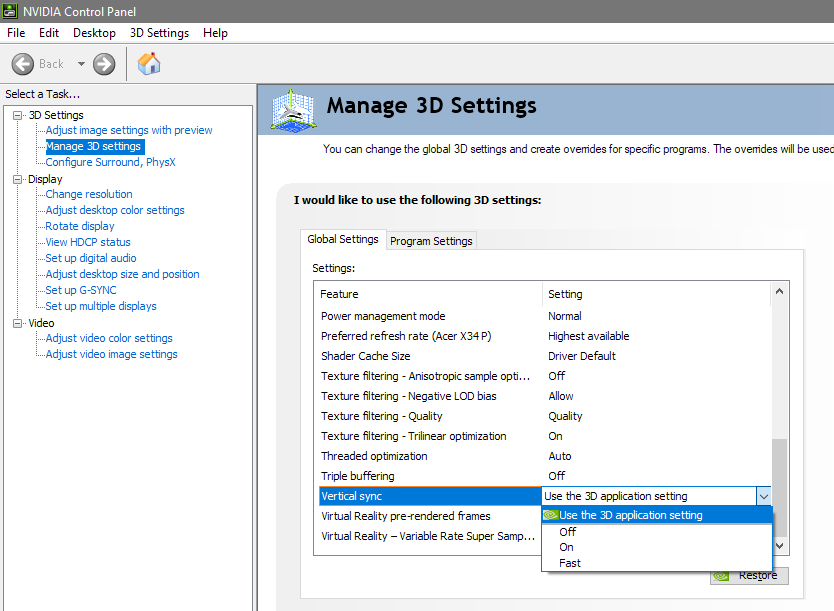The height and width of the screenshot is (611, 834).
Task: Switch to Program Settings tab
Action: (431, 241)
